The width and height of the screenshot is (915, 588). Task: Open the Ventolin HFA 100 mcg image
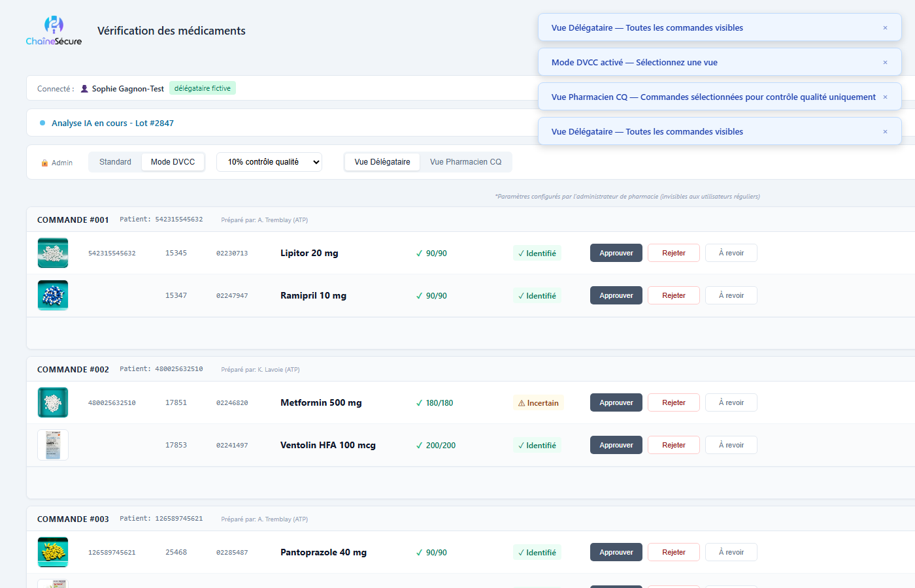pos(53,445)
